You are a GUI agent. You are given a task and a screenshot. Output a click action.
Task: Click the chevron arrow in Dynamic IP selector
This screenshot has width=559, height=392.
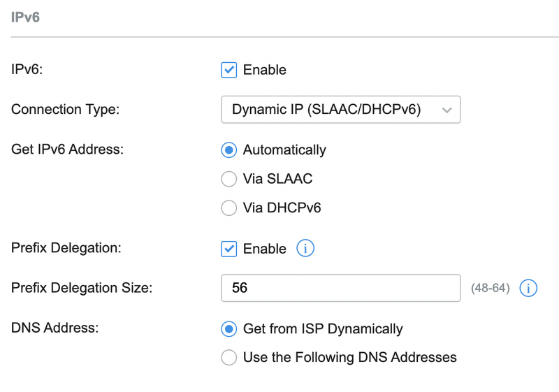447,110
